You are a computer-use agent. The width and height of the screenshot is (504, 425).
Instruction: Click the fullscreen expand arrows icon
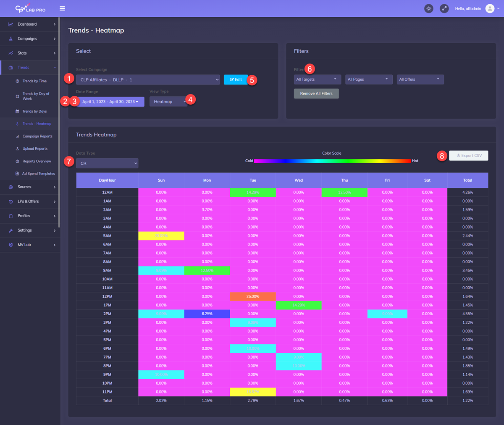(x=444, y=8)
